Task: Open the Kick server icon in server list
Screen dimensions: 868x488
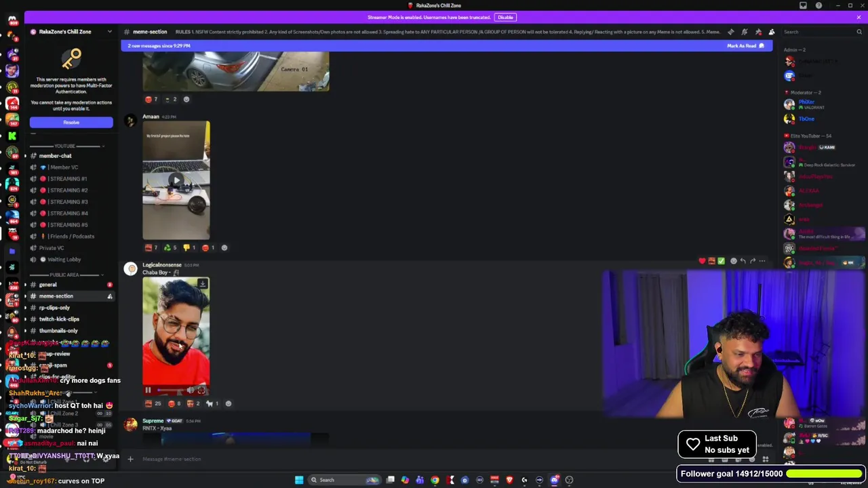Action: click(x=12, y=136)
